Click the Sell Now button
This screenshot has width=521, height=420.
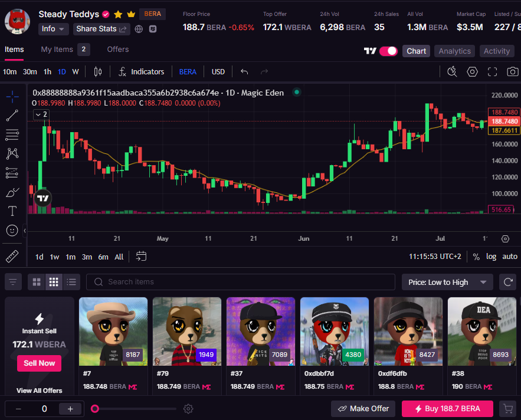coord(39,363)
